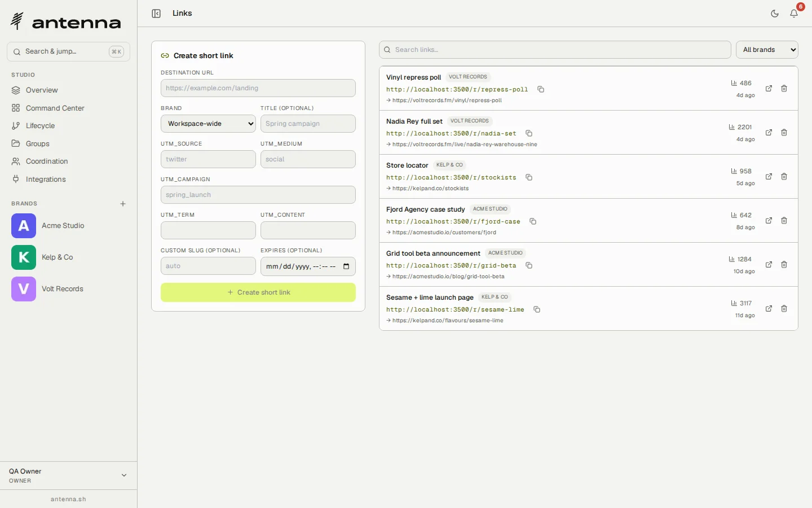Copy the fjord-case short link
The image size is (812, 508).
533,221
